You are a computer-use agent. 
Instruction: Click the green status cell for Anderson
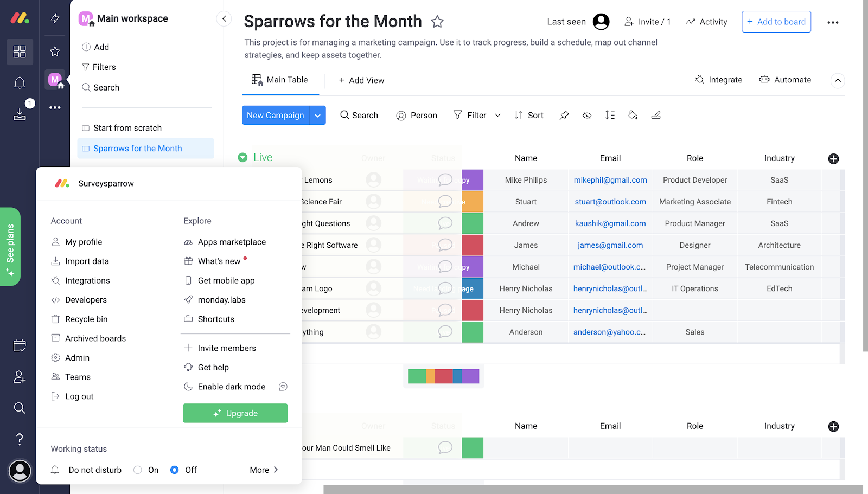pyautogui.click(x=473, y=332)
